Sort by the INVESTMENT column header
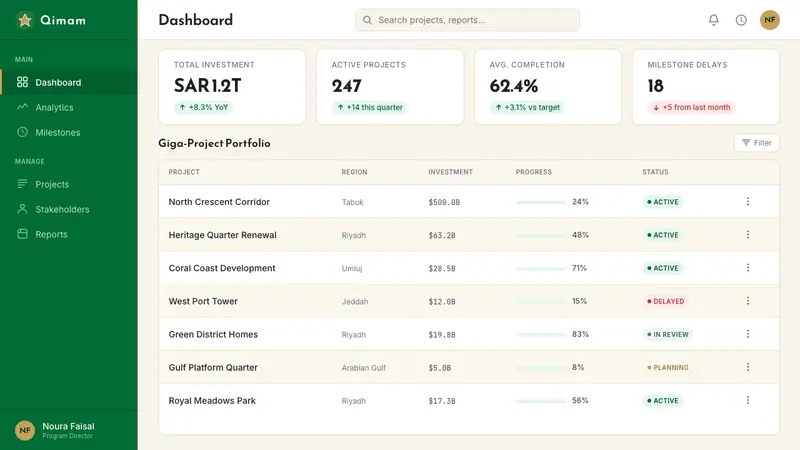The image size is (800, 450). tap(451, 172)
